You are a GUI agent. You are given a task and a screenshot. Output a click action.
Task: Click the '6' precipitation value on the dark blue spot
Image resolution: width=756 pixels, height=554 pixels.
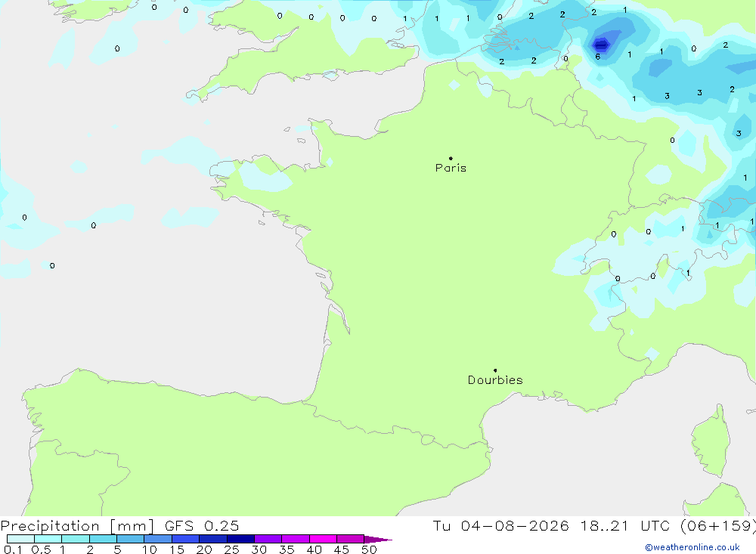(x=597, y=57)
